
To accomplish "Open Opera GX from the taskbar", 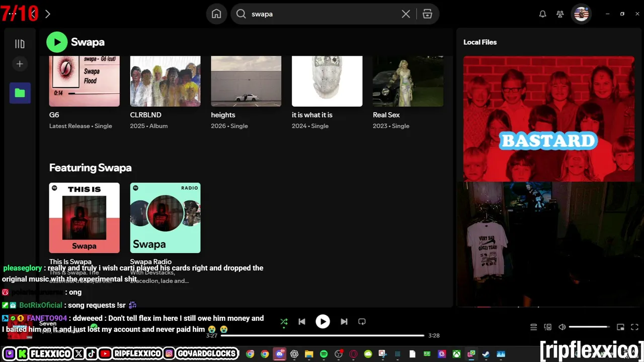I will pyautogui.click(x=353, y=354).
